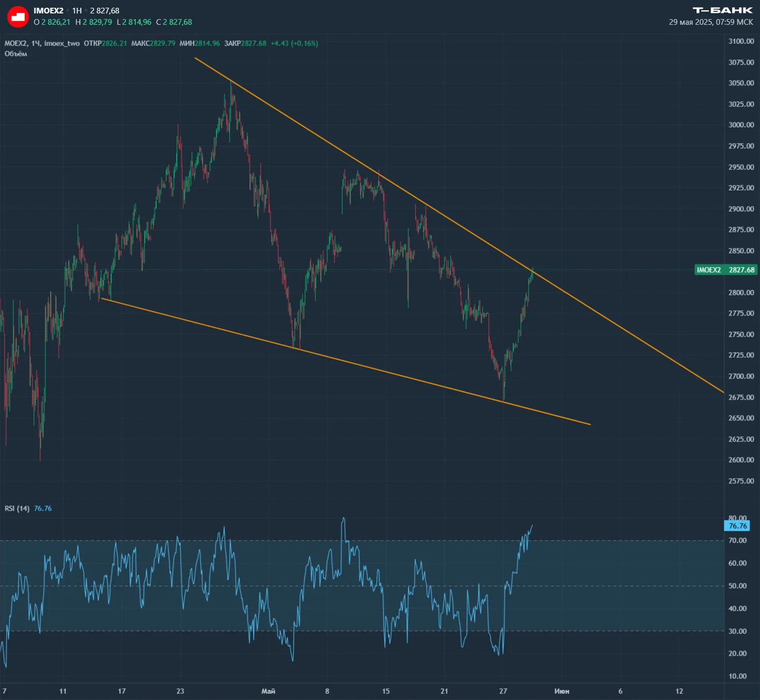Click the 2700.00 price axis label
Screen dimensions: 760x700
pyautogui.click(x=741, y=376)
